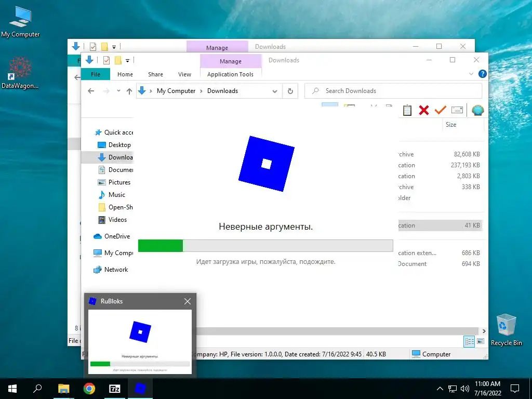
Task: Click the front window's Manage contextual tab
Action: [x=230, y=61]
